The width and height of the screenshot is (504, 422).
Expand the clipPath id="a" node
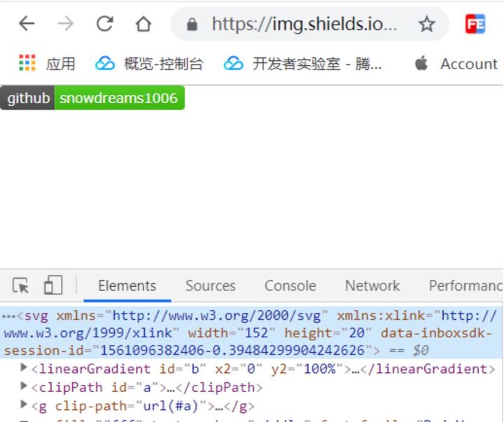pos(23,386)
